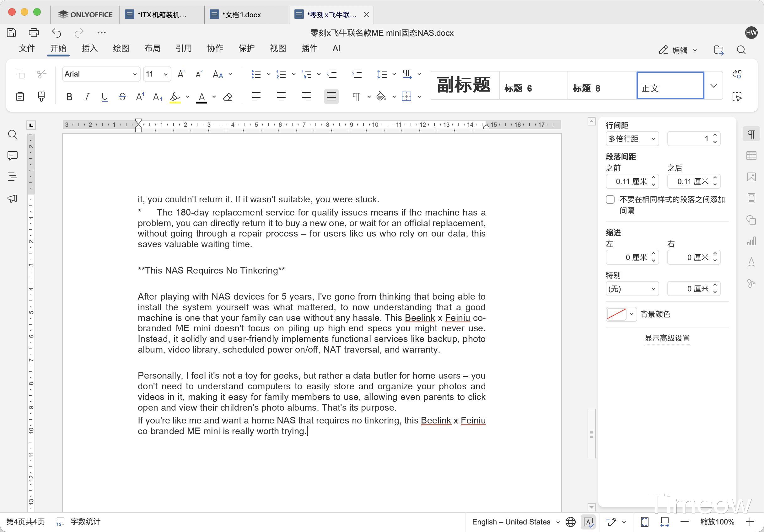Click the paragraph background color swatch
Viewport: 764px width, 532px height.
616,314
